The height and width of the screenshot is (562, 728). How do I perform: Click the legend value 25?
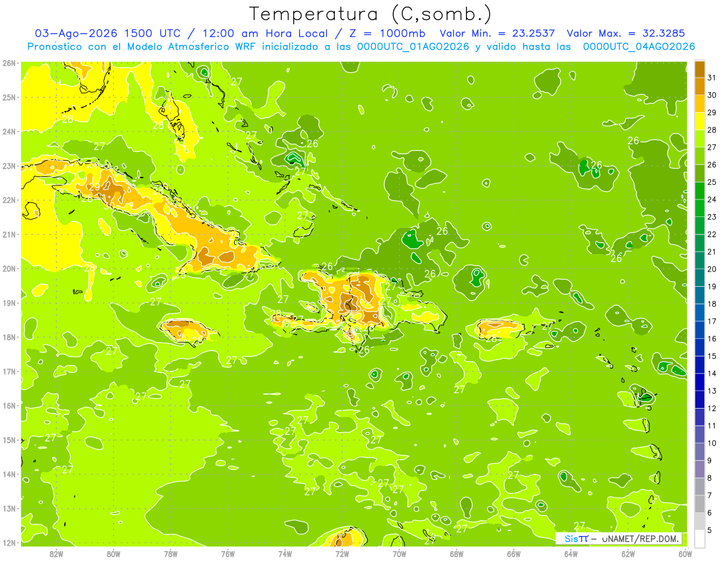712,182
